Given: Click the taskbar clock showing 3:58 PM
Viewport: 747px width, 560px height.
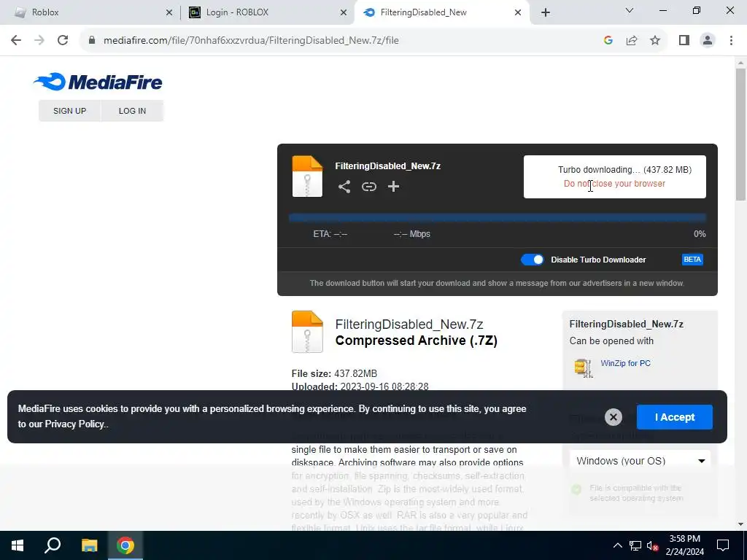Looking at the screenshot, I should point(684,545).
